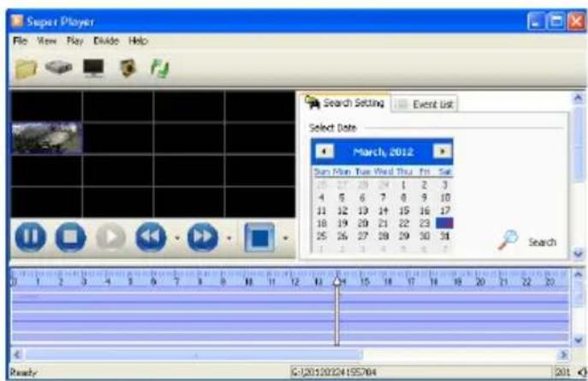Select March 23 in the calendar
588x381 pixels.
425,223
